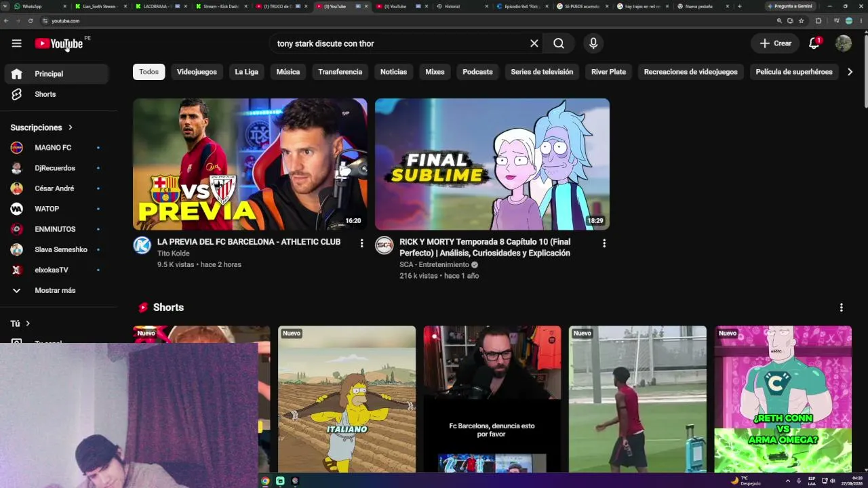This screenshot has width=868, height=488.
Task: Go back with the browser back arrow
Action: coord(6,21)
